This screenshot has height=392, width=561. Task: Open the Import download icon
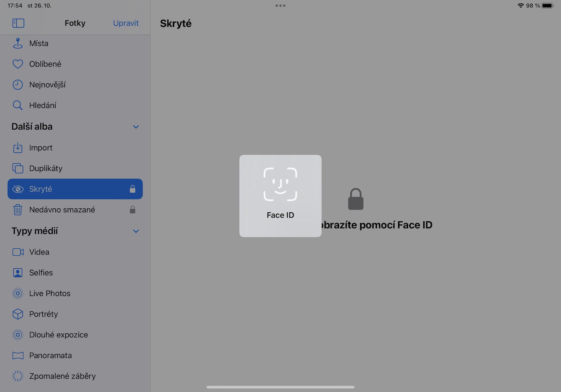point(18,148)
